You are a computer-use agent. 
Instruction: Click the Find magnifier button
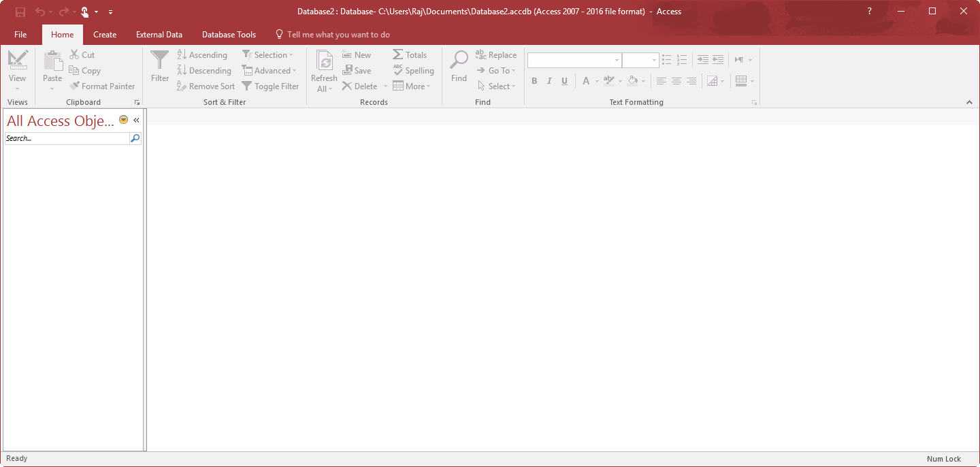(x=459, y=67)
